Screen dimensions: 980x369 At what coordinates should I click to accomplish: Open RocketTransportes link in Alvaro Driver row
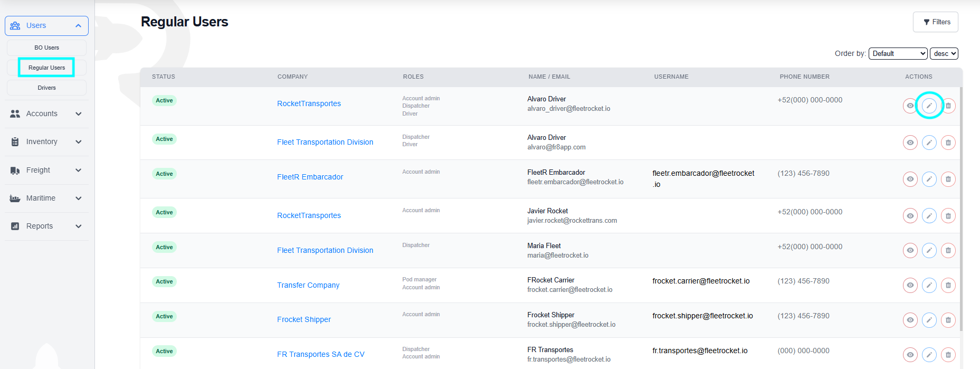(x=309, y=103)
